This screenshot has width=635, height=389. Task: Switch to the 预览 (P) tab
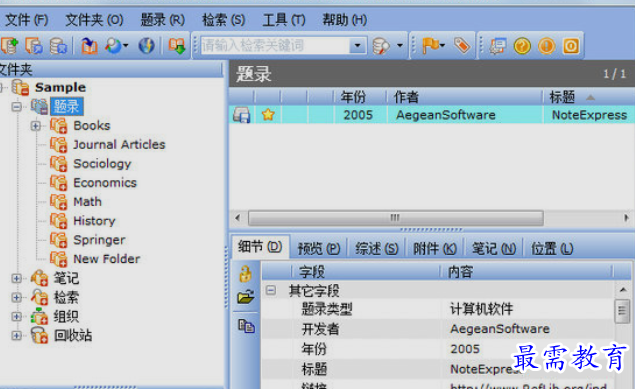point(319,249)
